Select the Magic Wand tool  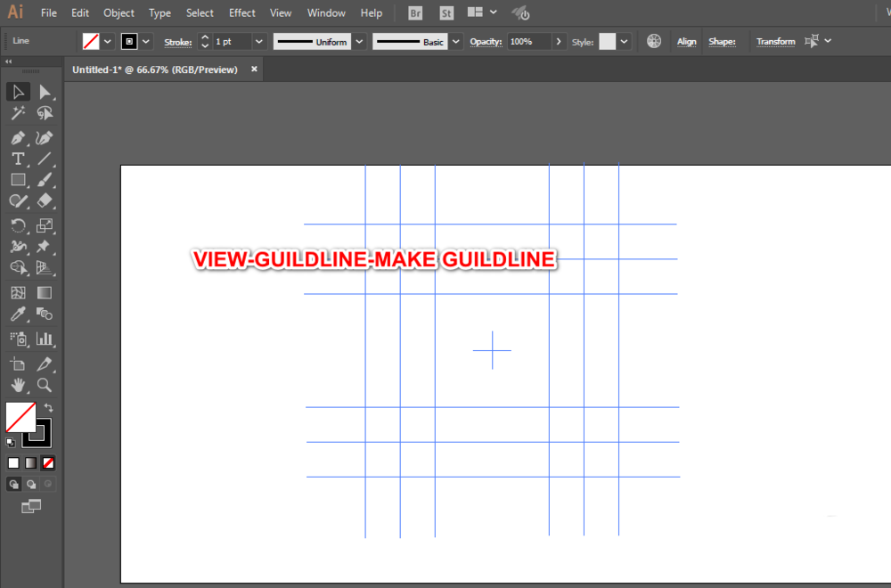coord(18,114)
